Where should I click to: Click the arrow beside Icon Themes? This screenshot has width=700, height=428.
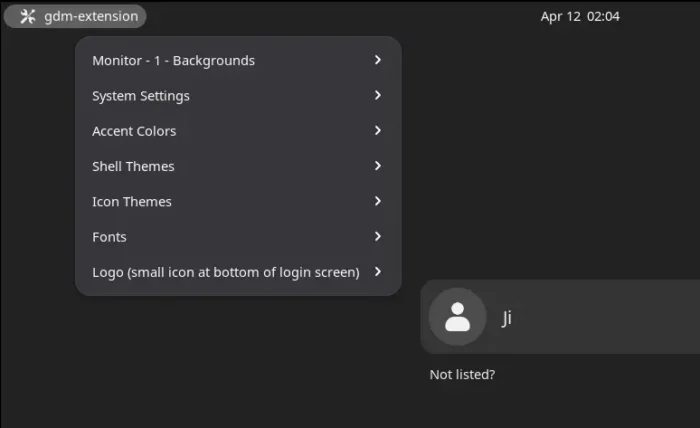377,201
